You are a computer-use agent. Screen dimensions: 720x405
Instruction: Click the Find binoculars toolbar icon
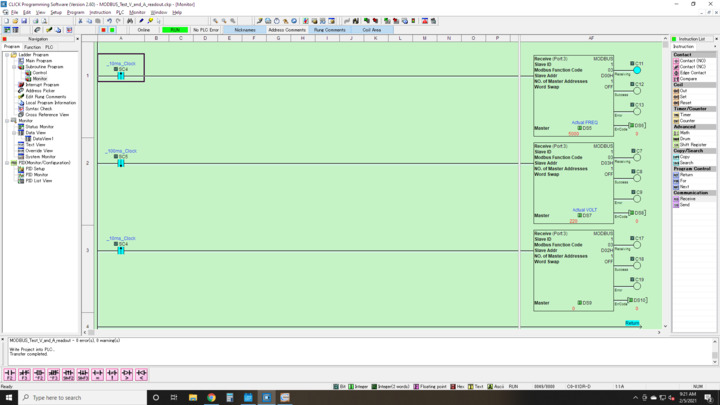[130, 21]
